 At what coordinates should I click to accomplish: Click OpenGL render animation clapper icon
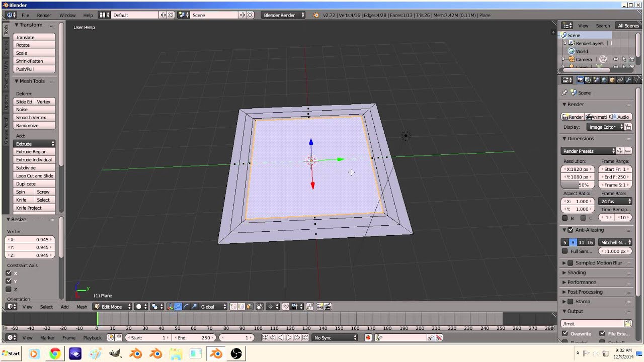tap(328, 307)
